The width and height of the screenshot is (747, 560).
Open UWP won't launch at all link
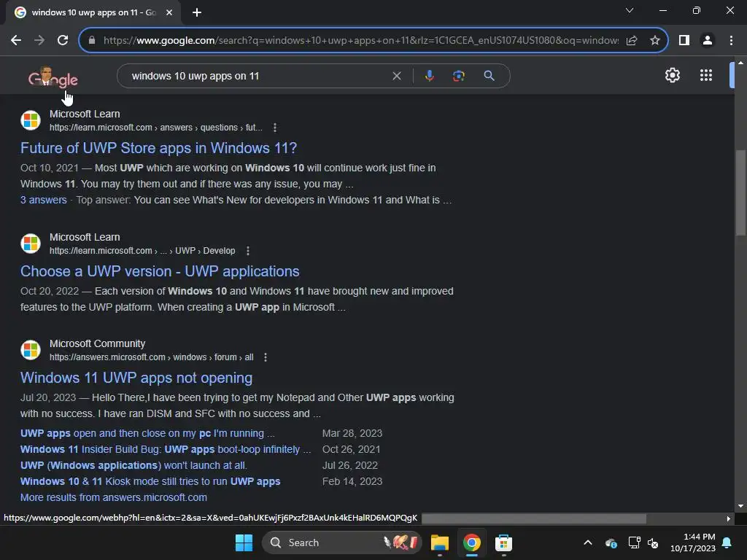click(x=133, y=465)
